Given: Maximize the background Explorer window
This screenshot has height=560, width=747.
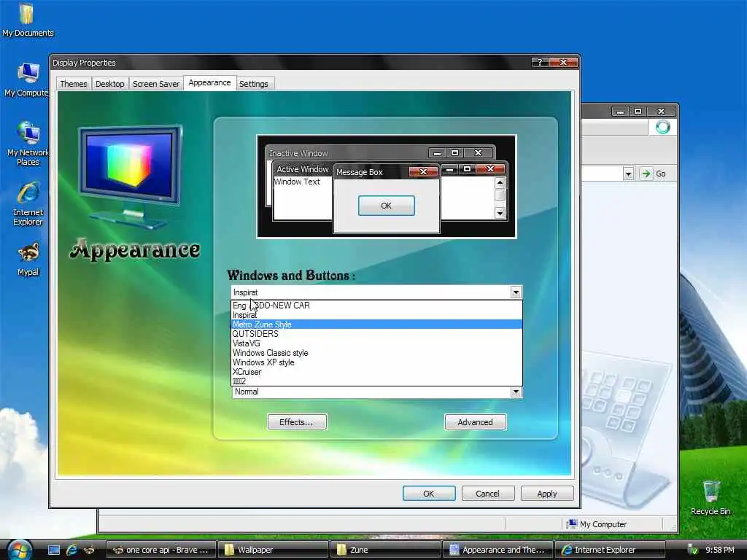Looking at the screenshot, I should (638, 112).
